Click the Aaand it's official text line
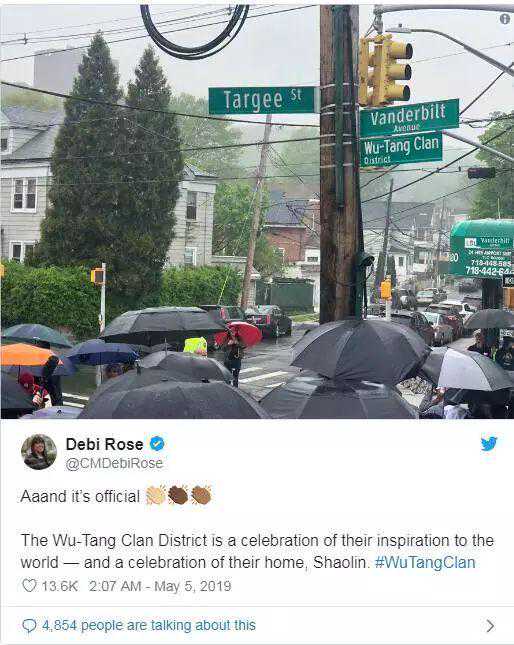The image size is (514, 645). click(x=80, y=496)
